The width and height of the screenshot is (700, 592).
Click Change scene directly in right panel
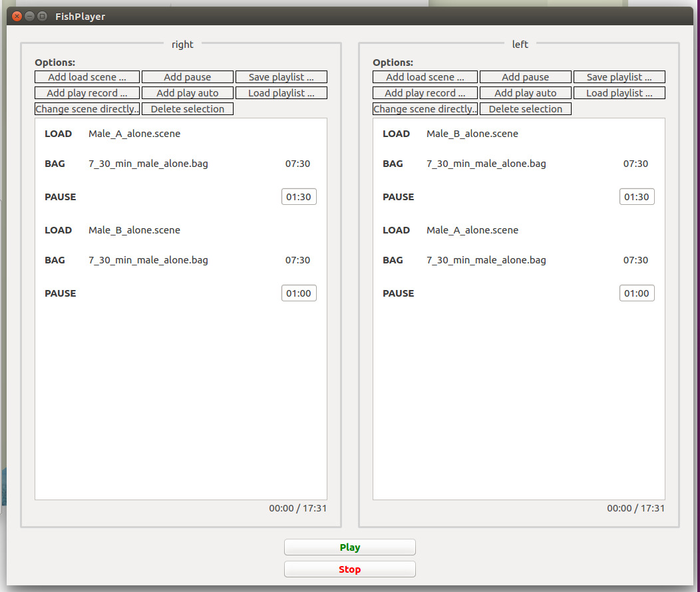[87, 109]
